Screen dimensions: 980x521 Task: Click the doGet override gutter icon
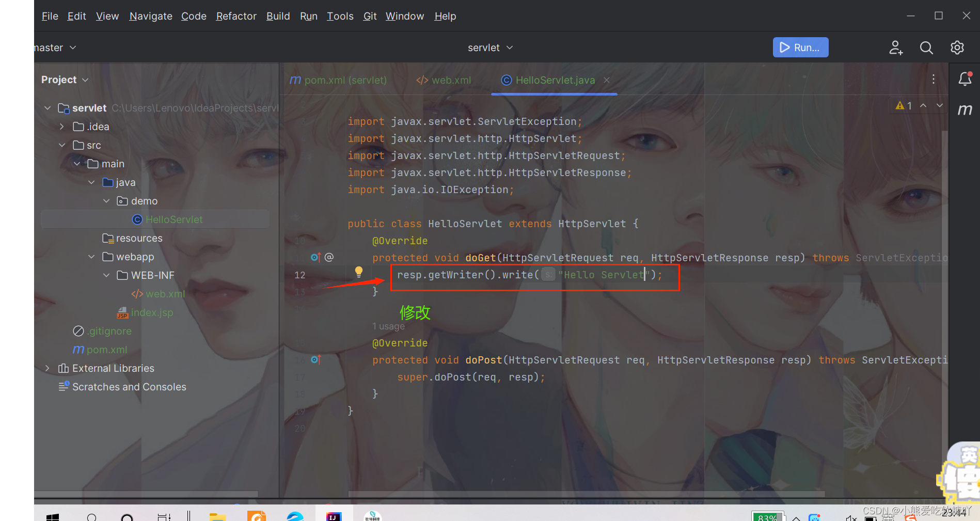click(x=315, y=257)
